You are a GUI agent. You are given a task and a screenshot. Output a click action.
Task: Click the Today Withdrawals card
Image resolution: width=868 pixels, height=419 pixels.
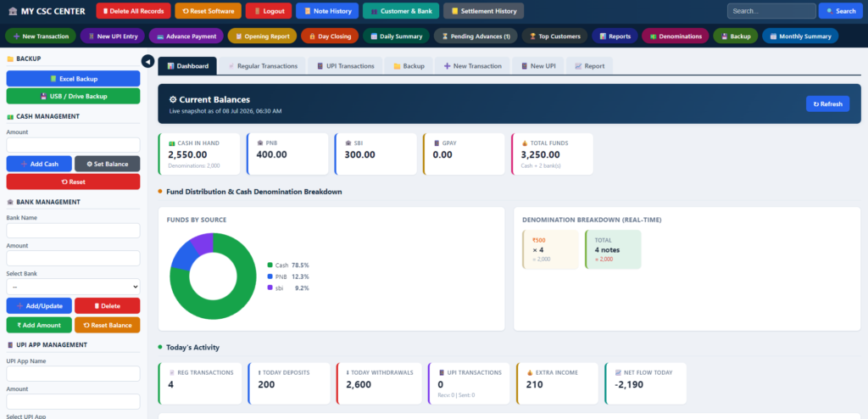(x=379, y=383)
